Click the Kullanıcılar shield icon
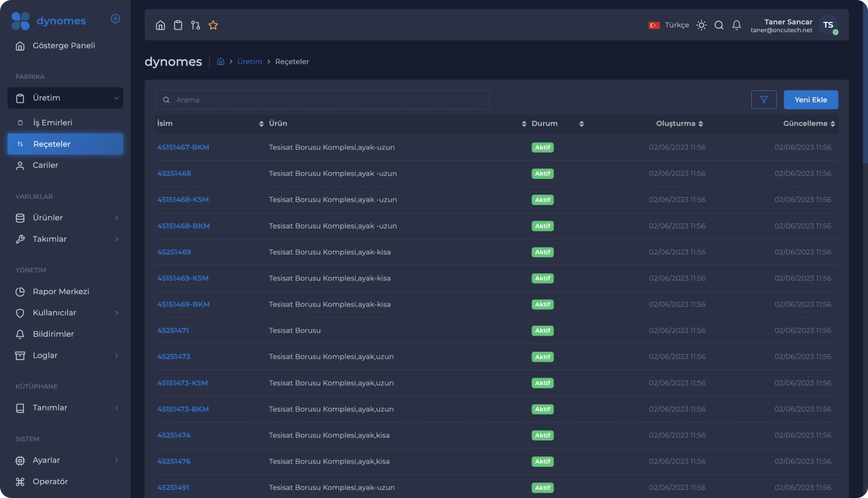This screenshot has height=498, width=868. pyautogui.click(x=20, y=313)
